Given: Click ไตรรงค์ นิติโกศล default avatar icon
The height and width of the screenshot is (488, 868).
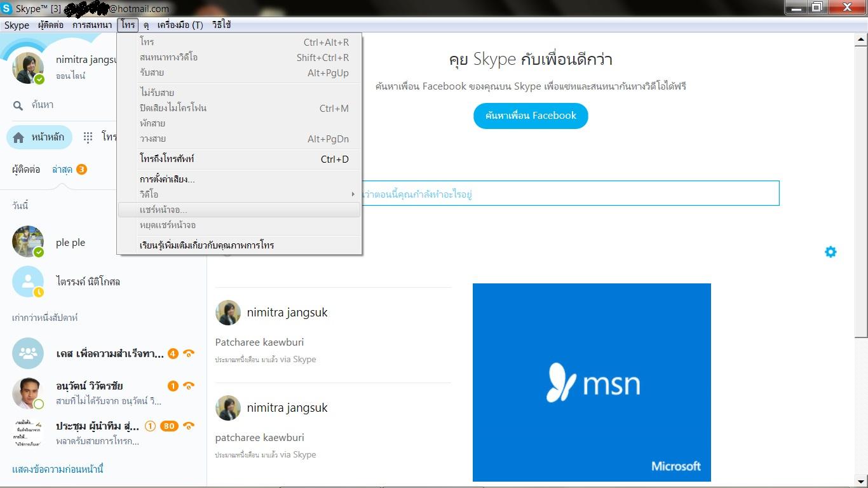Looking at the screenshot, I should 28,281.
